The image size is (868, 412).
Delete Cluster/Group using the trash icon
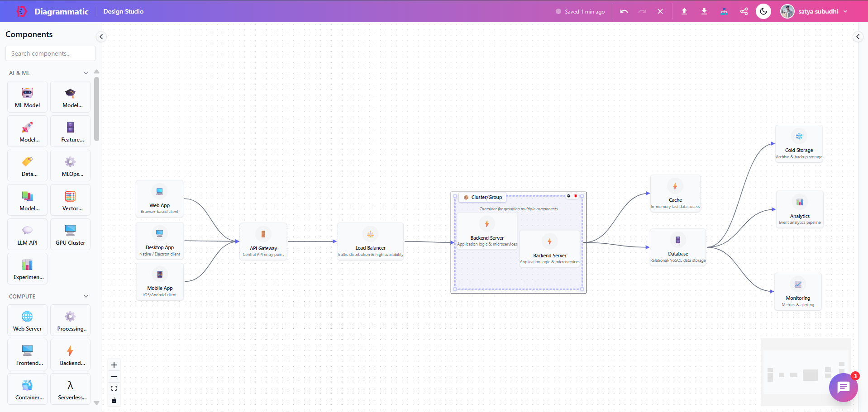click(x=576, y=196)
